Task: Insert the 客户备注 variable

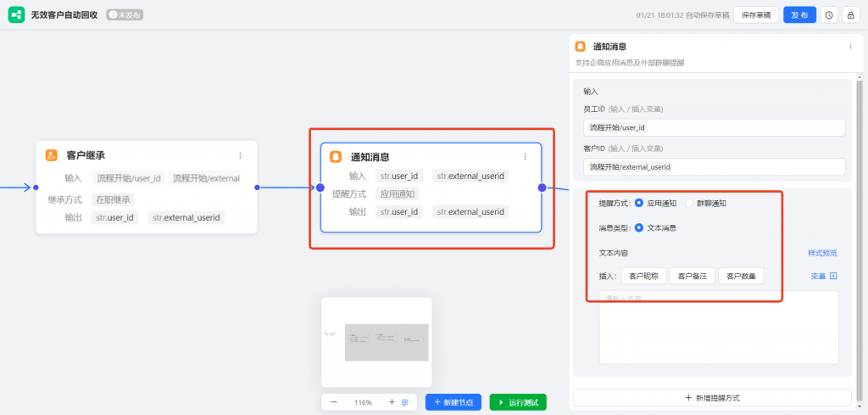Action: tap(693, 276)
